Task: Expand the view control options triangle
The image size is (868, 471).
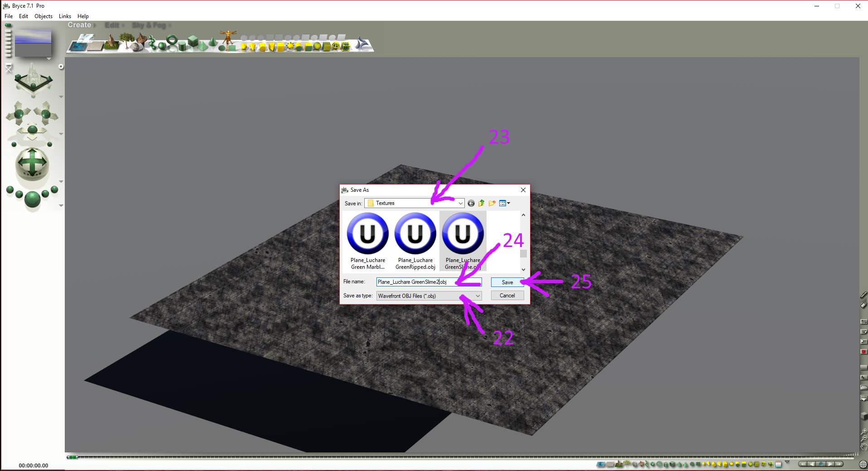Action: 61,97
